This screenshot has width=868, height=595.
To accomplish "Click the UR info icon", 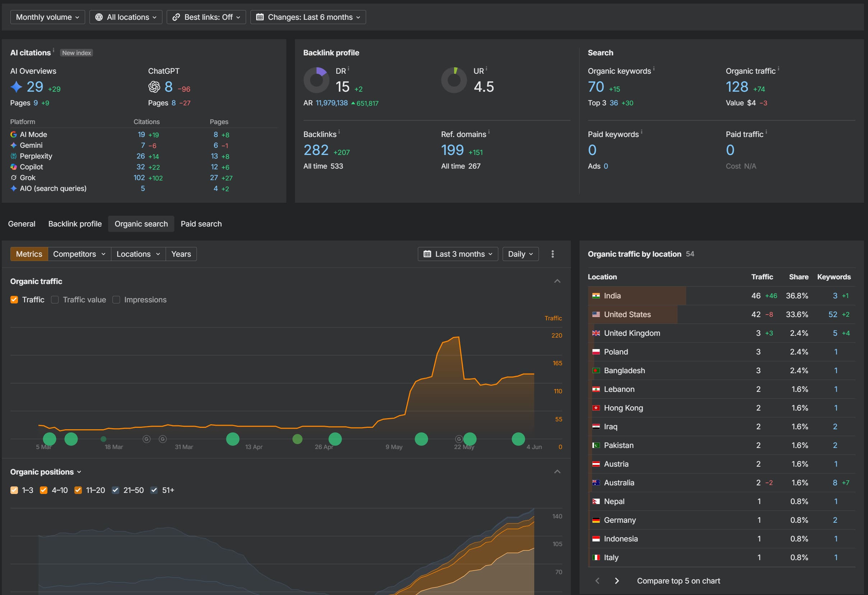I will coord(486,69).
